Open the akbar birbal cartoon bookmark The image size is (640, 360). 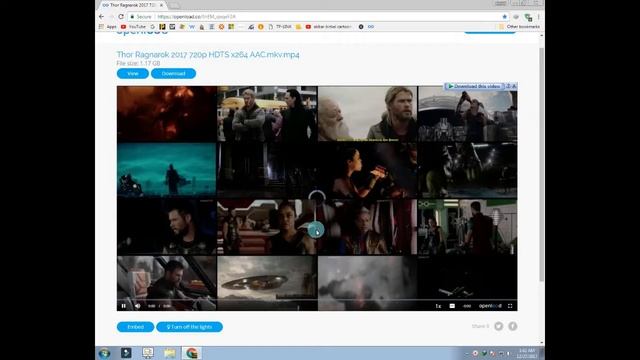(329, 27)
